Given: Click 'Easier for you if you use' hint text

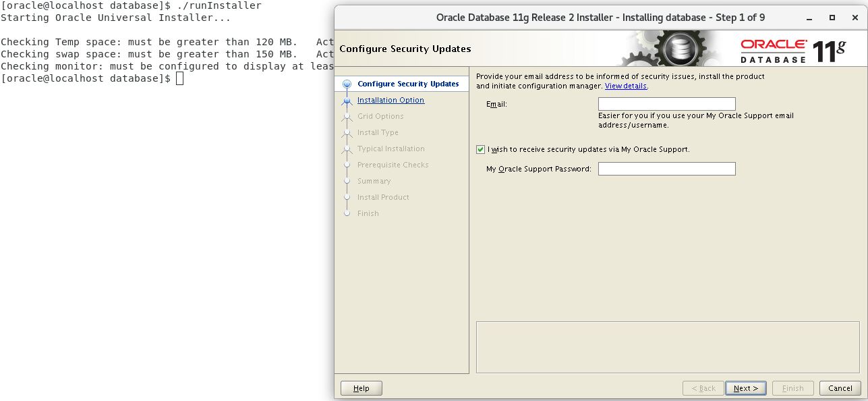Looking at the screenshot, I should (696, 120).
